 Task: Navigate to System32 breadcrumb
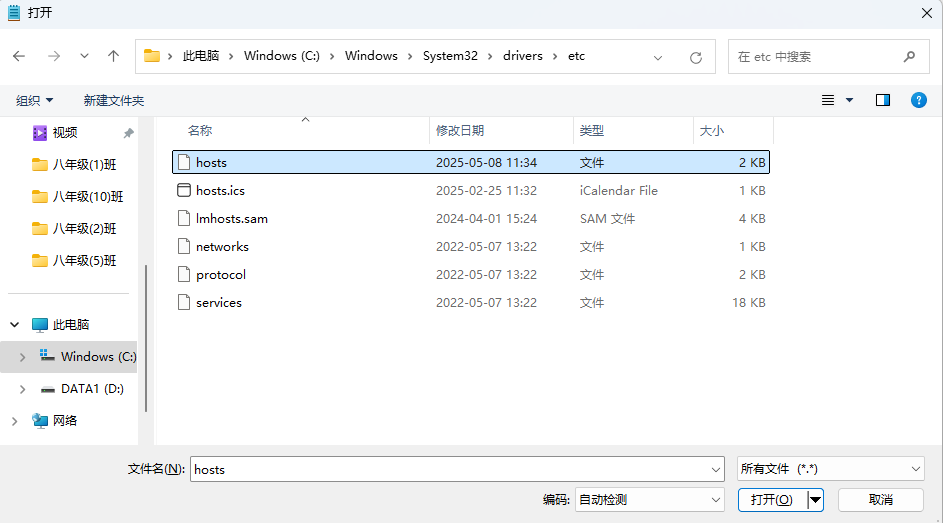point(450,56)
